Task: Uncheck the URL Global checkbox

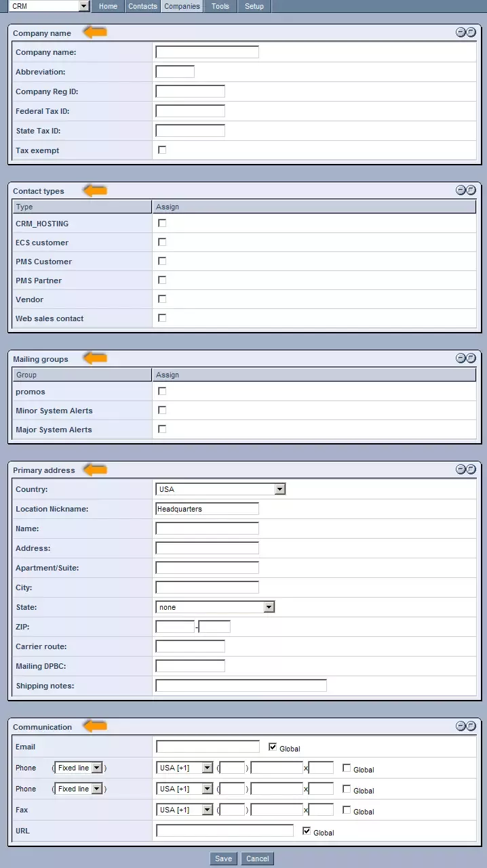Action: (307, 831)
